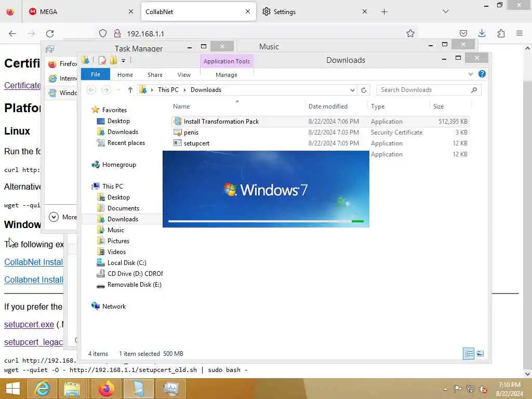Expand the Explorer ribbon chevron
Viewport: 532px width, 399px height.
point(471,74)
